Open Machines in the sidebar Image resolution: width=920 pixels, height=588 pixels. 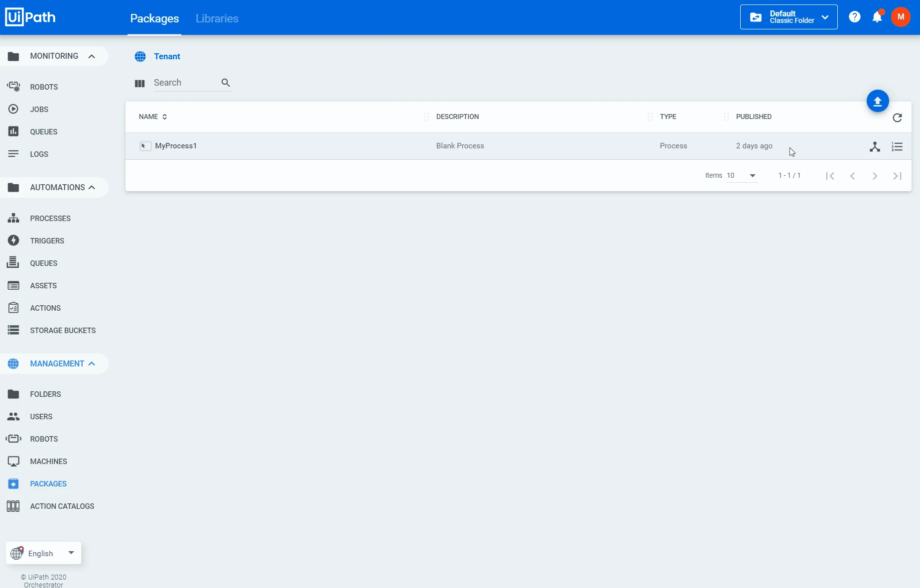(48, 461)
